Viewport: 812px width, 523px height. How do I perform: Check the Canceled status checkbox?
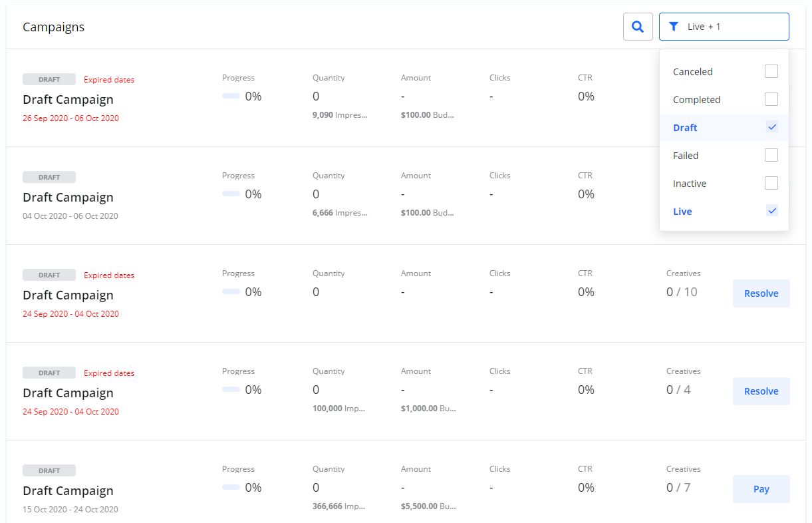pos(771,71)
